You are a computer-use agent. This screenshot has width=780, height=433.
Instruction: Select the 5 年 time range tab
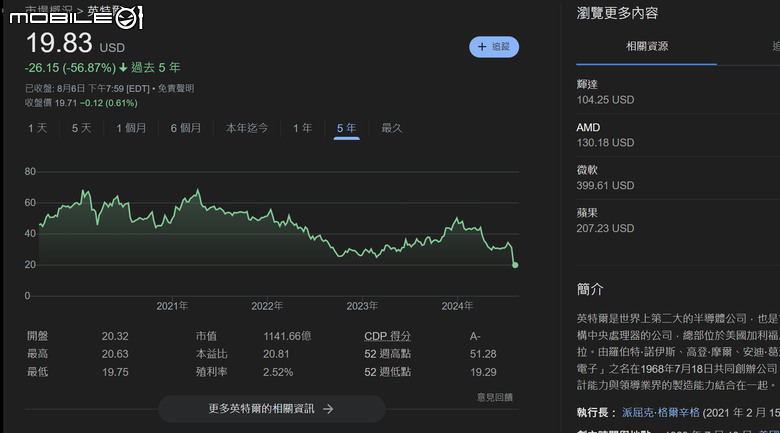point(346,128)
